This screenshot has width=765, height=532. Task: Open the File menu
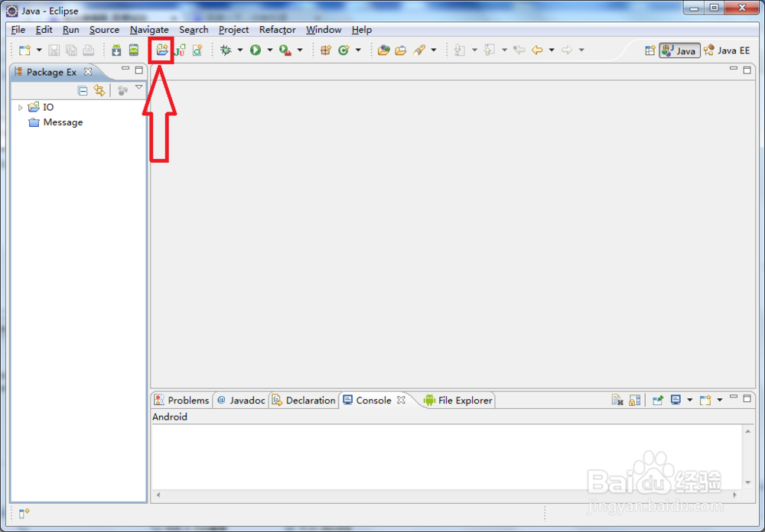click(x=18, y=30)
